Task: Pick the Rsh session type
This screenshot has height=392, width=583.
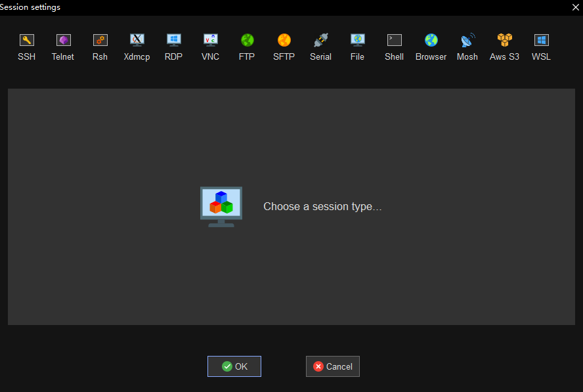Action: (x=100, y=47)
